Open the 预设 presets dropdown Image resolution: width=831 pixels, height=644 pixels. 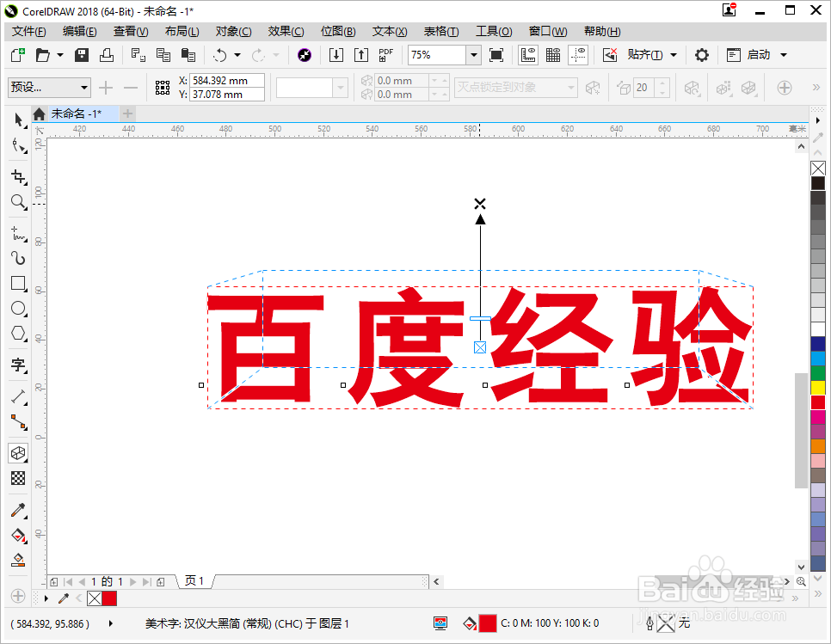[49, 87]
